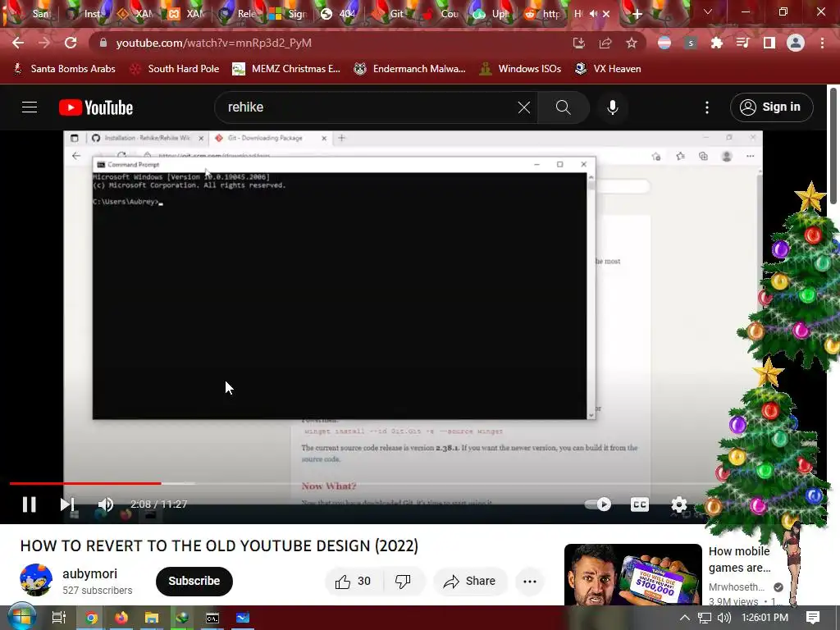Screen dimensions: 840x630
Task: Go back in Chrome
Action: coord(18,43)
